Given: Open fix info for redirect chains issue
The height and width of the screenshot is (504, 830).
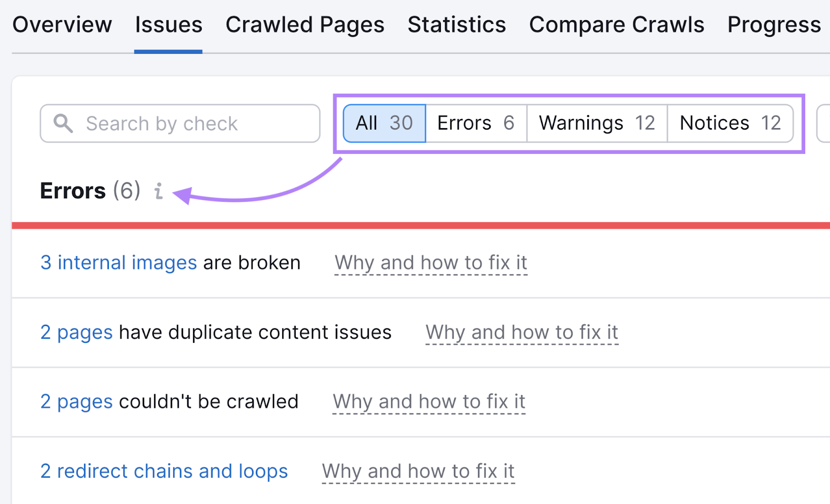Looking at the screenshot, I should point(418,471).
